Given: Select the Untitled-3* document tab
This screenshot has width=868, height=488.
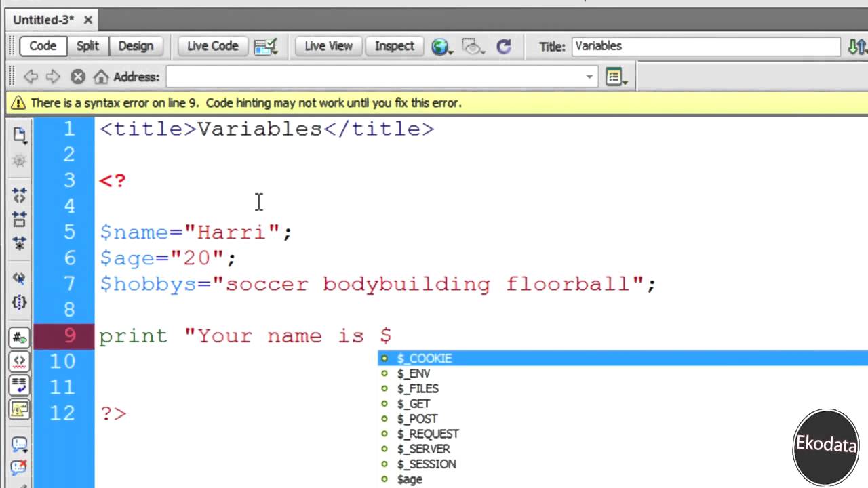Looking at the screenshot, I should 43,20.
